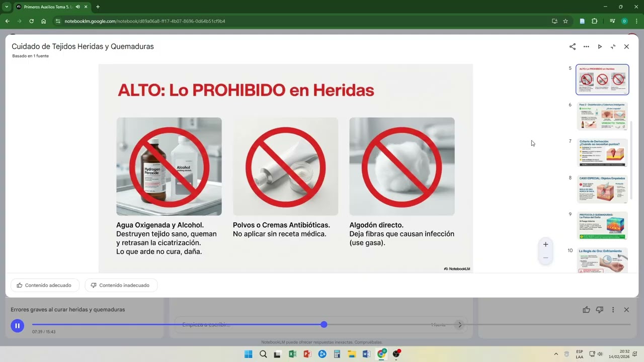This screenshot has height=362, width=644.
Task: Open Chrome extensions puzzle icon
Action: pyautogui.click(x=595, y=21)
